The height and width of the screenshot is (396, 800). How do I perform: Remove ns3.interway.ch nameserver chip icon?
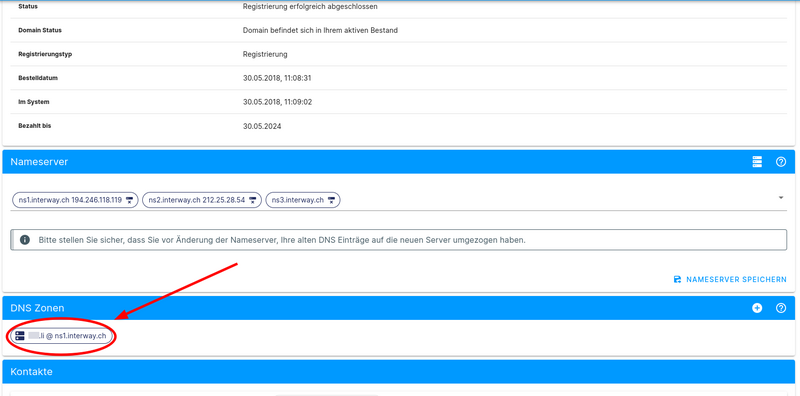pos(332,201)
